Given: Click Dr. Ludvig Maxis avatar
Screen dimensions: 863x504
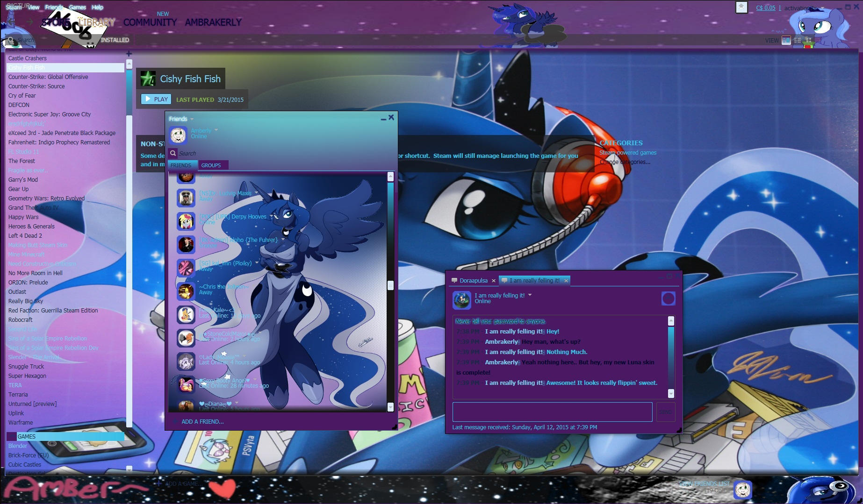Looking at the screenshot, I should [186, 198].
